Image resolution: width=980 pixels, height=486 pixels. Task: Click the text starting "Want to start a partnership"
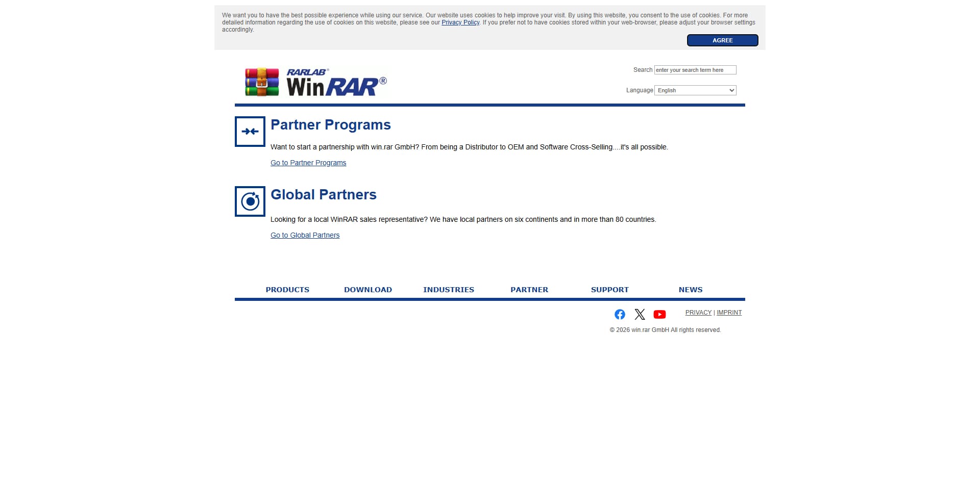coord(469,147)
